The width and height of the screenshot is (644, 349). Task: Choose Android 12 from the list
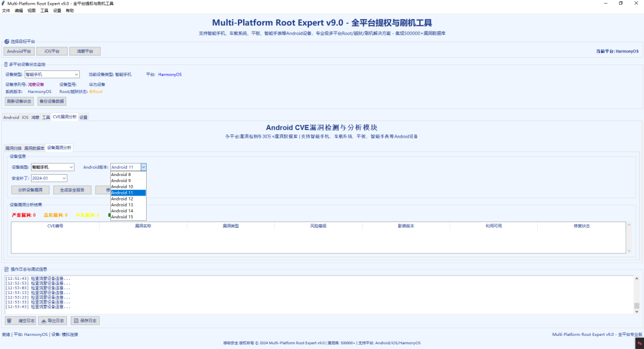click(128, 199)
